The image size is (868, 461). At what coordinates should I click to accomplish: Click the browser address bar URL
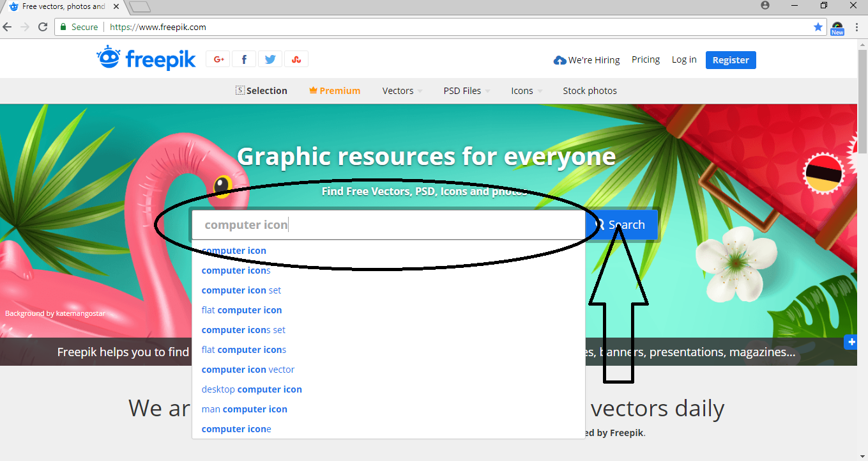(x=158, y=27)
